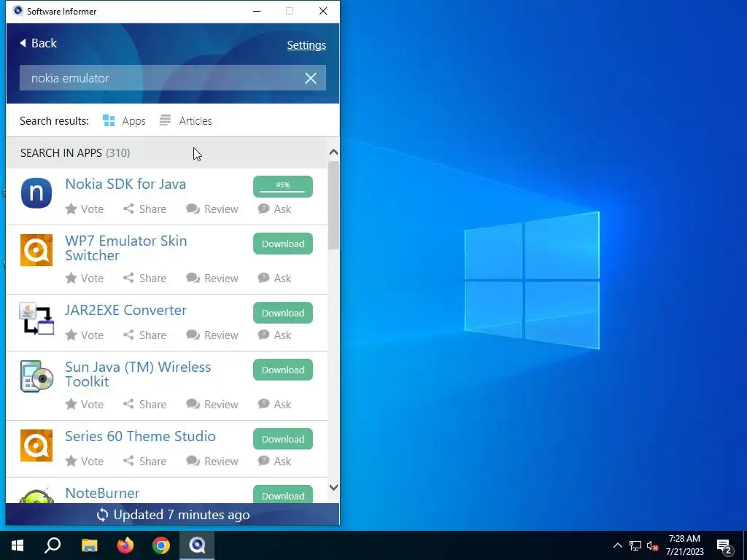Vote for WP7 Emulator Skin Switcher
Viewport: 747px width, 560px height.
tap(85, 278)
